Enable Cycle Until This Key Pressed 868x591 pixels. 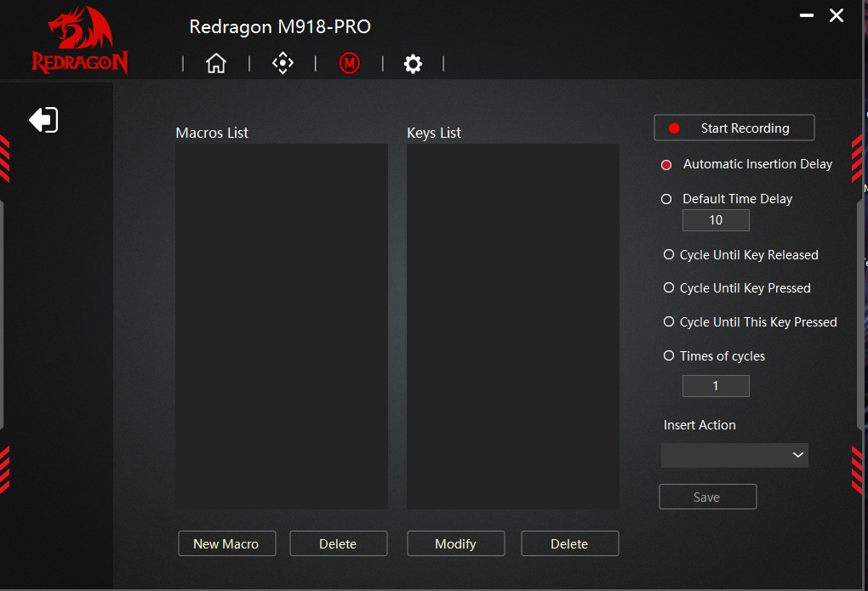tap(669, 321)
